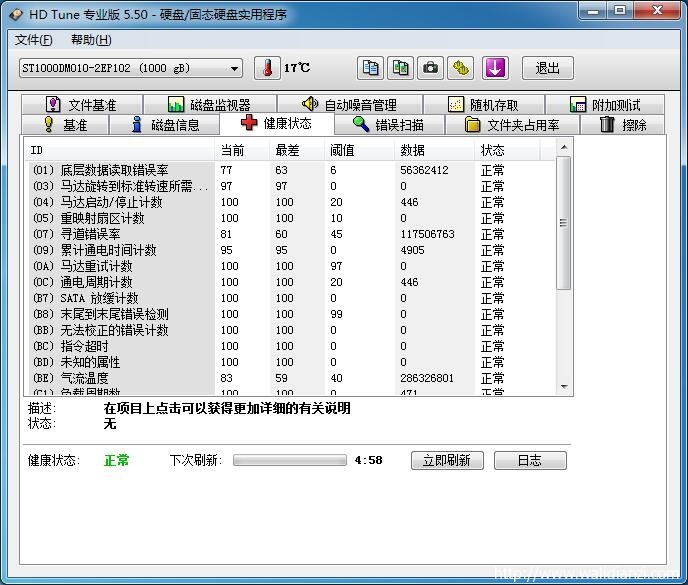The height and width of the screenshot is (585, 688).
Task: Switch to the 附加测试 tab
Action: 605,104
